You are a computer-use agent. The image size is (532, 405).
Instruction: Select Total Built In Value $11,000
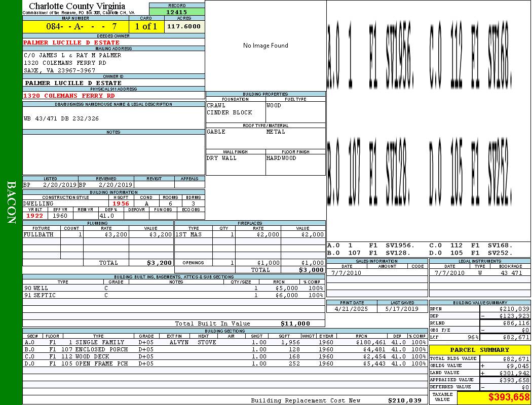[x=295, y=323]
